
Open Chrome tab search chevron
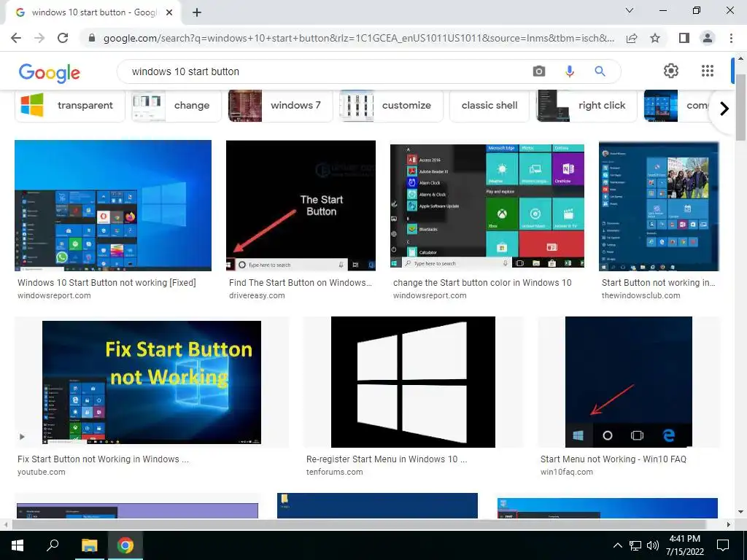pos(630,10)
